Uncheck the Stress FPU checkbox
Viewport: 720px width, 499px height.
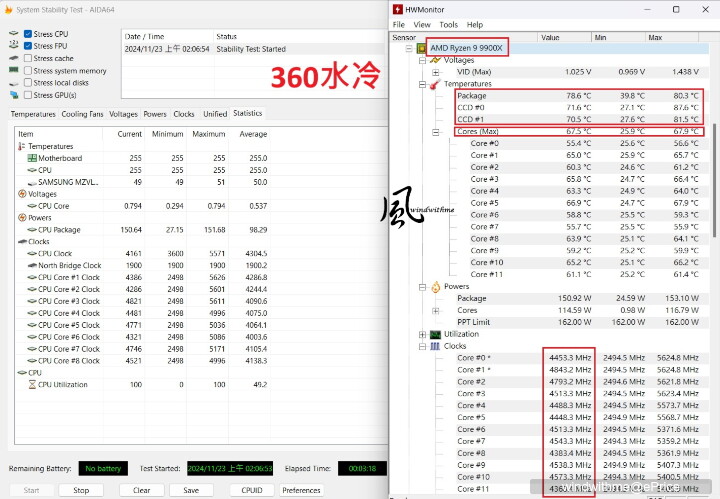pos(28,46)
